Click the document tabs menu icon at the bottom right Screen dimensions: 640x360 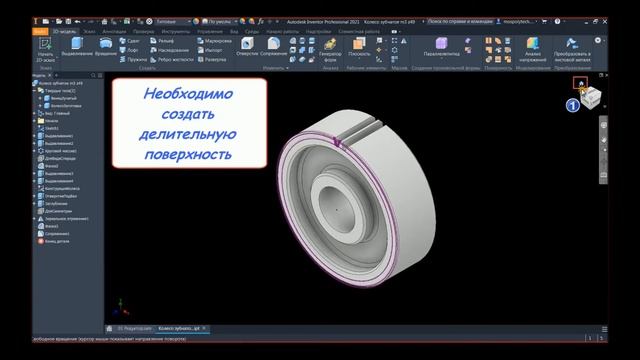pos(604,329)
